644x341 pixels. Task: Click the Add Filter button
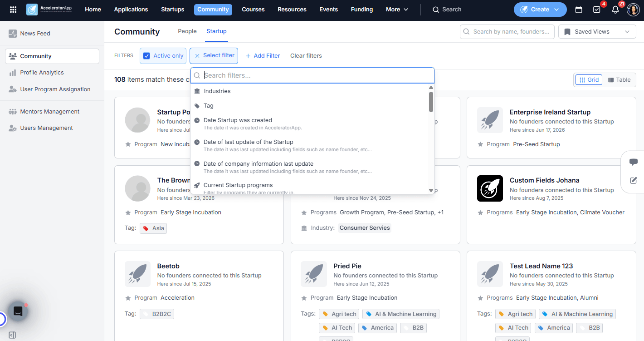pos(263,56)
